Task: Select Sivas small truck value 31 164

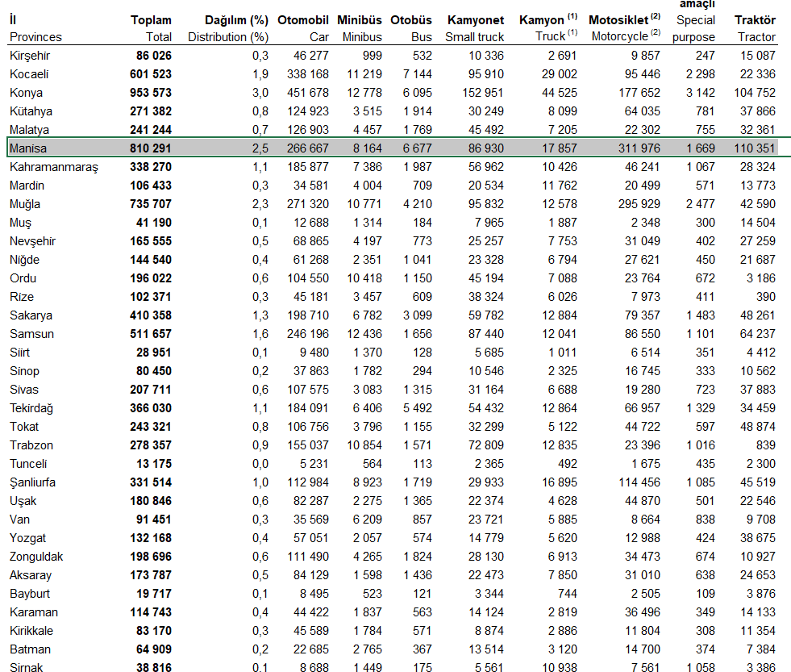Action: [485, 390]
